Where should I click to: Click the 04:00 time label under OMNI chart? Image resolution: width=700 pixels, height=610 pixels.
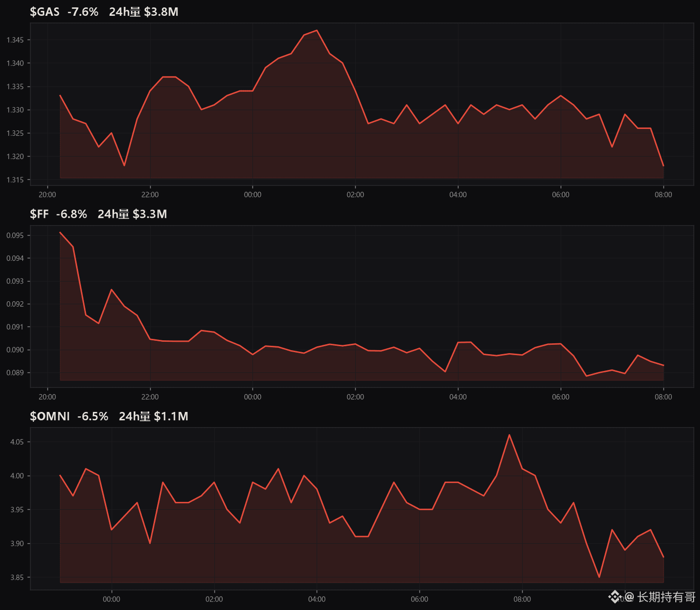[317, 599]
